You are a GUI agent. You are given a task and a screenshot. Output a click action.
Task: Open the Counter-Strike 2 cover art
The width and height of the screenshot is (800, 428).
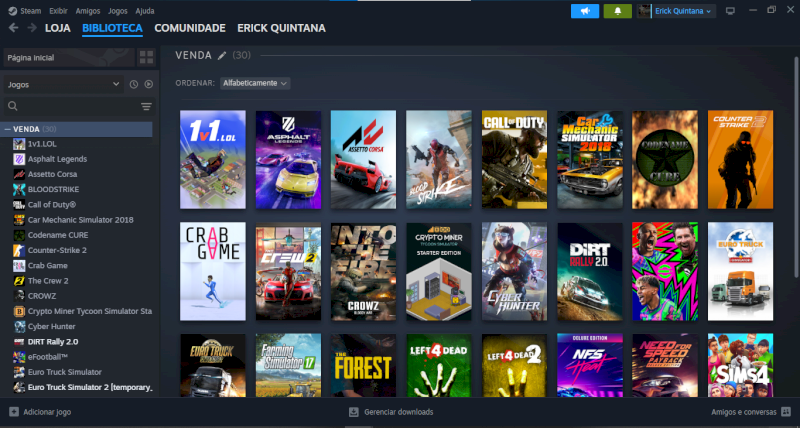740,160
